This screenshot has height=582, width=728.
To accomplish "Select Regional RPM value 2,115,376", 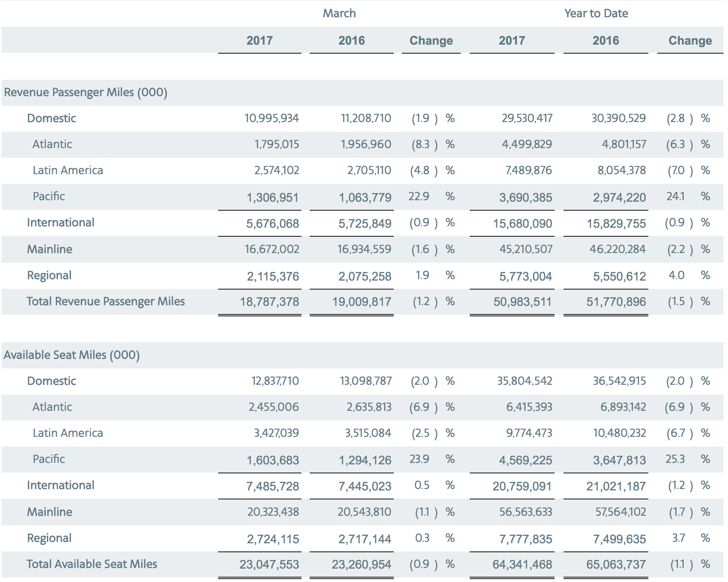I will click(273, 276).
